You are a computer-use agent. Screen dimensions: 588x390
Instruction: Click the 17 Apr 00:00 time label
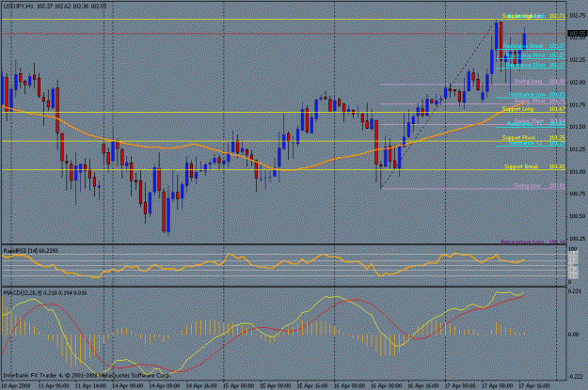point(460,385)
